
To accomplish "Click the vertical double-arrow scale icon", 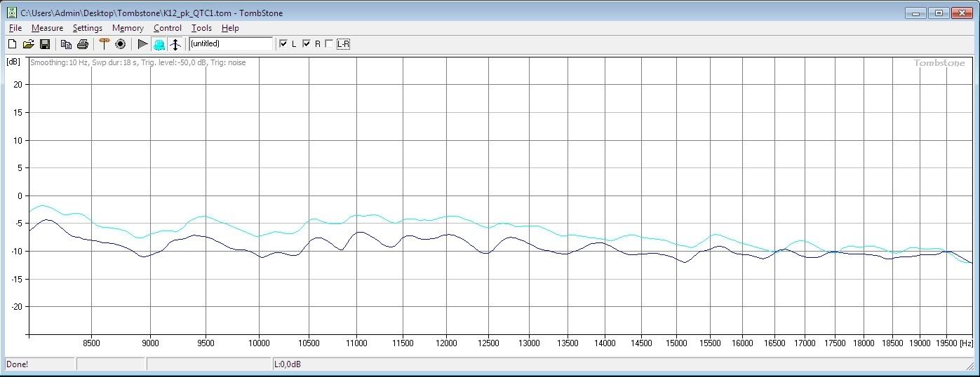I will (175, 44).
